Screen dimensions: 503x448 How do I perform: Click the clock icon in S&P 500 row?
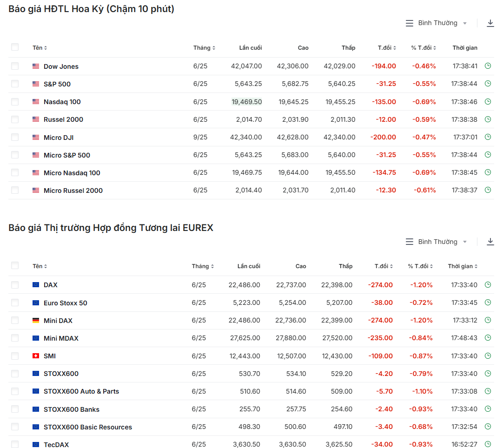coord(488,84)
